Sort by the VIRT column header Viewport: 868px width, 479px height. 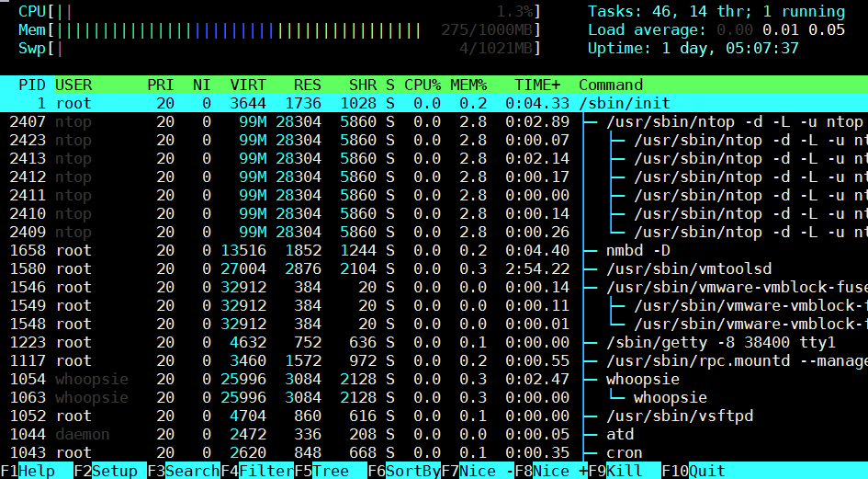point(248,85)
